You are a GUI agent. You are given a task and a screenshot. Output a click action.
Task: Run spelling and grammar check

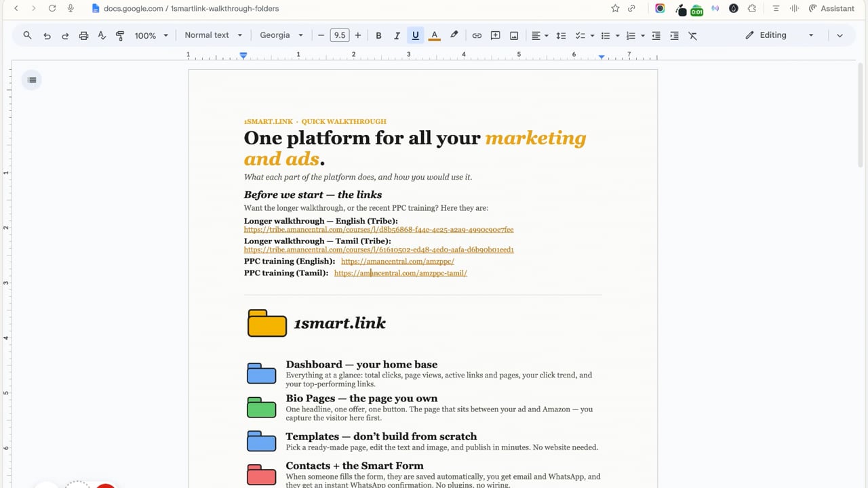102,35
